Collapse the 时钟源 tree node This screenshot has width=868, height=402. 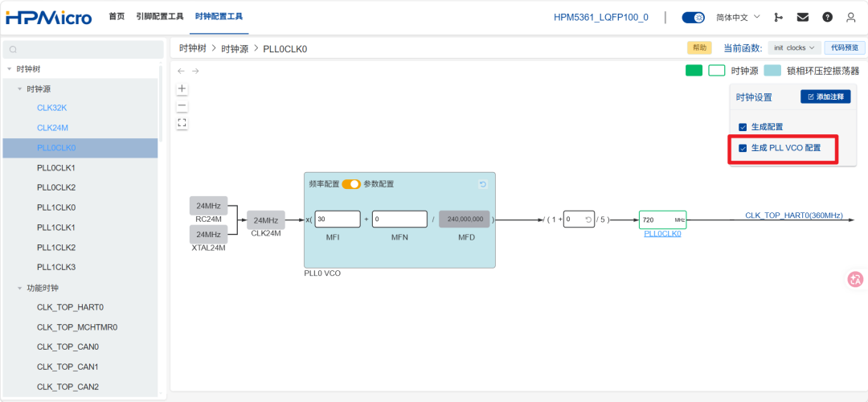point(20,89)
